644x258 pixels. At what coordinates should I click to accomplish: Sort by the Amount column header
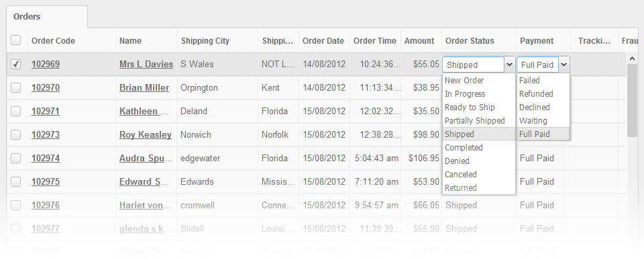click(419, 41)
